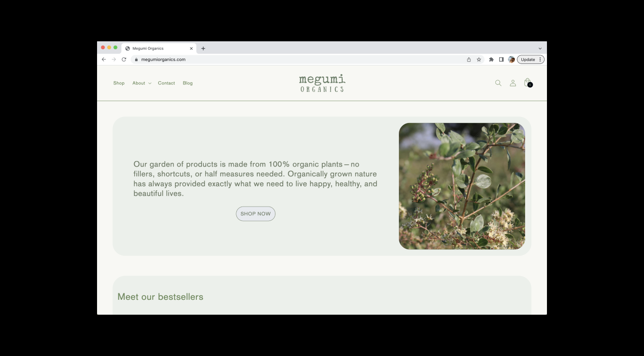Expand the About dropdown menu
Image resolution: width=644 pixels, height=356 pixels.
click(142, 83)
